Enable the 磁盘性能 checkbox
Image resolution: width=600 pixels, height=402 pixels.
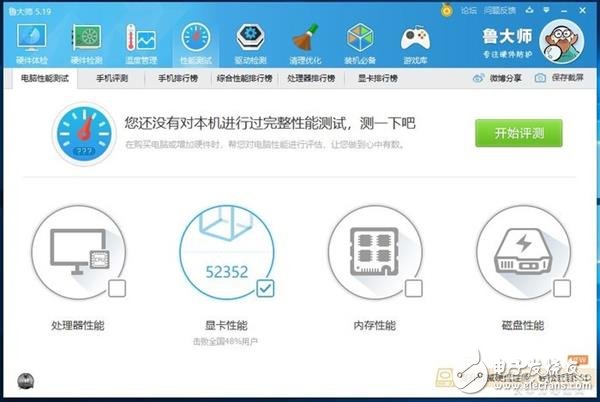tap(562, 288)
